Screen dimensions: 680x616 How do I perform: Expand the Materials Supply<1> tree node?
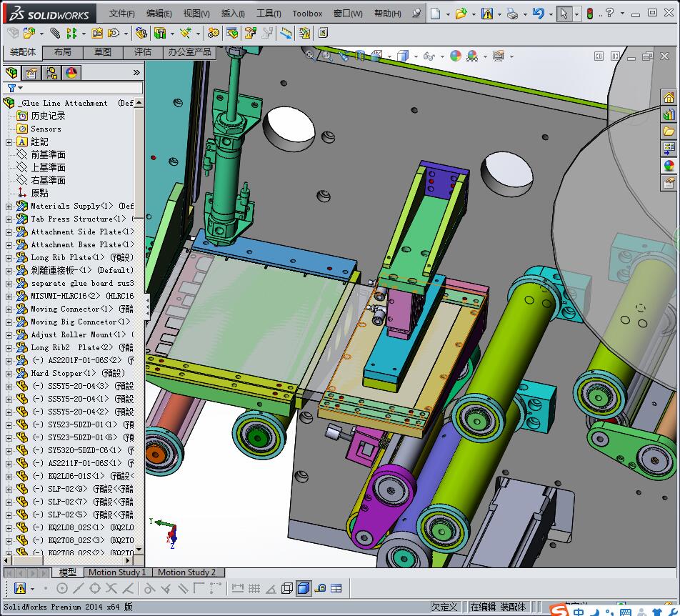(9, 207)
